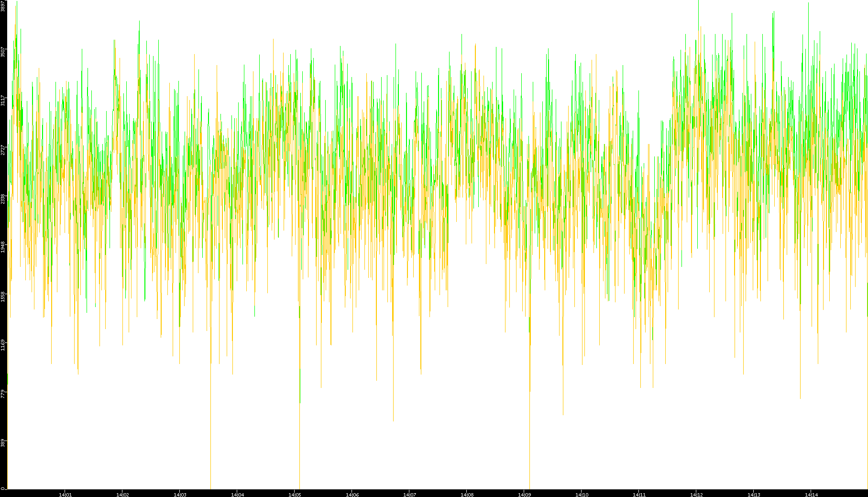
Task: Click the 14:13 time axis label
Action: [x=754, y=495]
